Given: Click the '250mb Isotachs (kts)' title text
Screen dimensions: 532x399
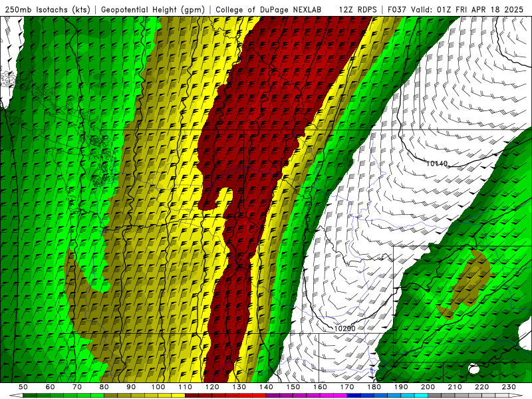Looking at the screenshot, I should [47, 9].
